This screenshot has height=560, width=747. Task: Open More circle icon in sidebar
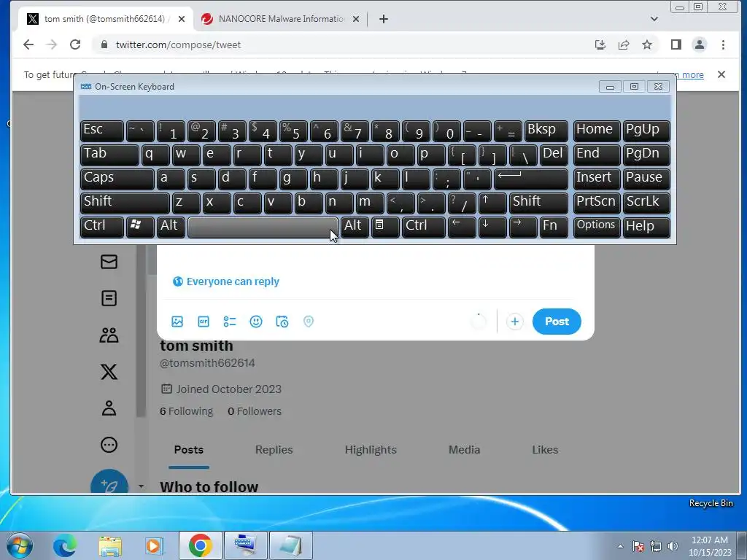109,445
